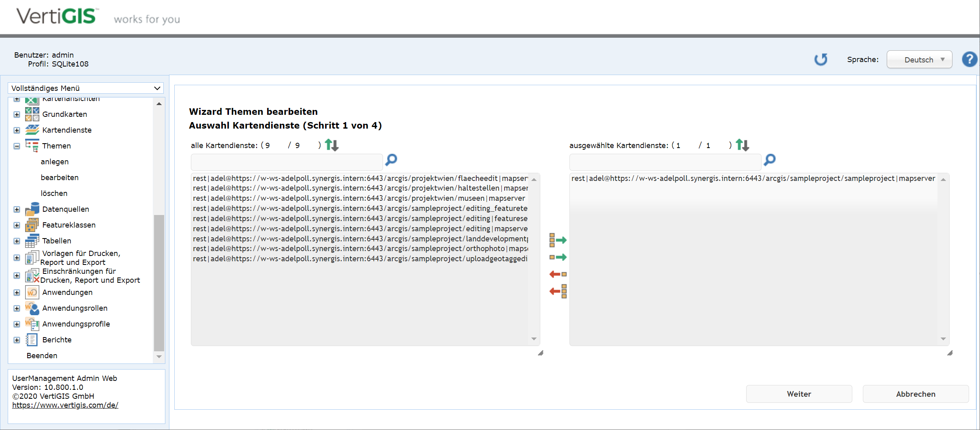Expand the Kartendienste tree node

(17, 130)
